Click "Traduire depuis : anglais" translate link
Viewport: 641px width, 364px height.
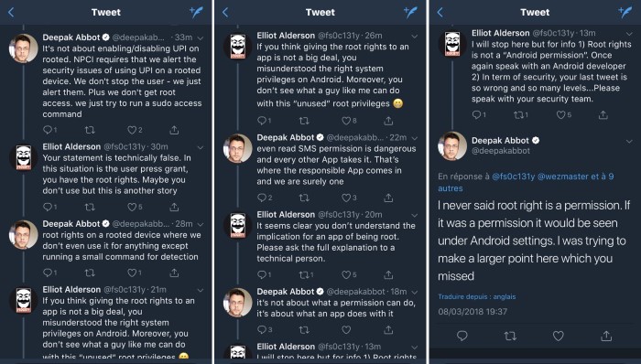[477, 296]
